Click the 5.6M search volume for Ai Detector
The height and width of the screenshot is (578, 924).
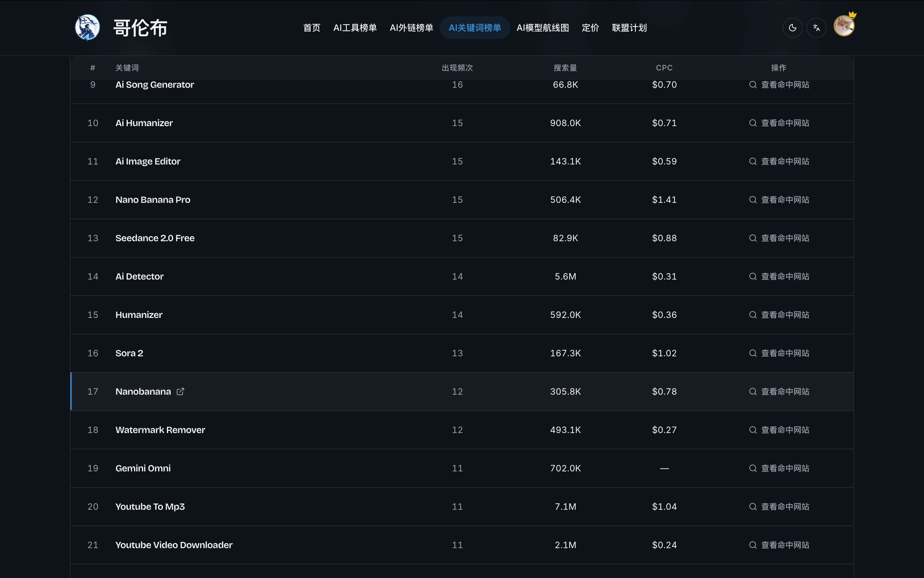click(565, 276)
